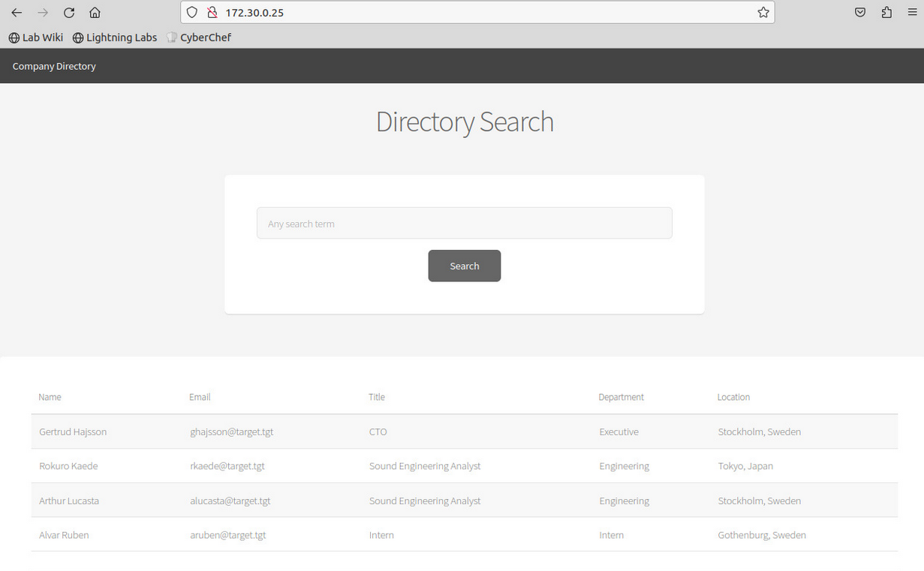The width and height of the screenshot is (924, 571).
Task: Open the Pocket save icon
Action: pos(860,13)
